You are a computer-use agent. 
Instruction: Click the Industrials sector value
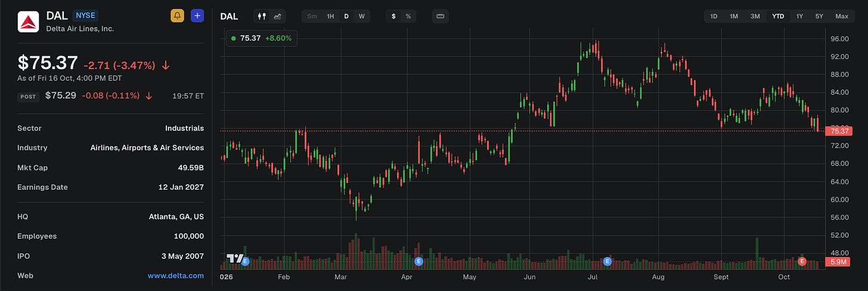click(184, 128)
